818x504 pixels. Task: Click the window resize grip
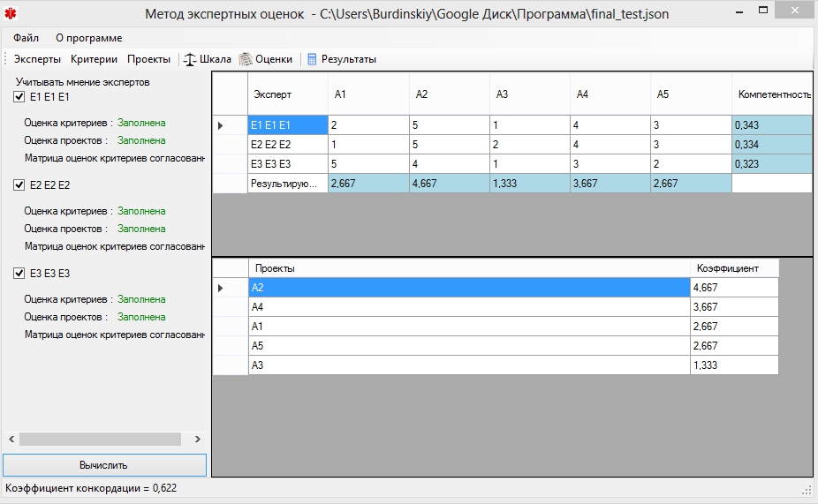pos(808,490)
